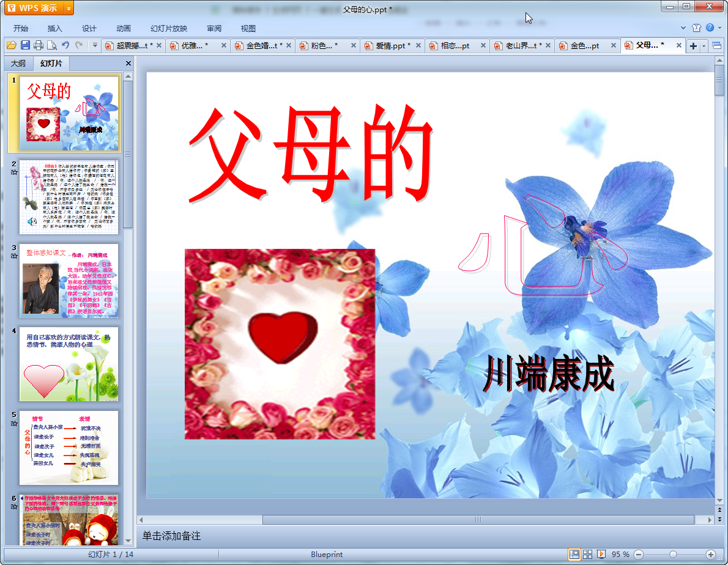This screenshot has width=728, height=565.
Task: Collapse the ribbon with chevron icon
Action: [683, 28]
